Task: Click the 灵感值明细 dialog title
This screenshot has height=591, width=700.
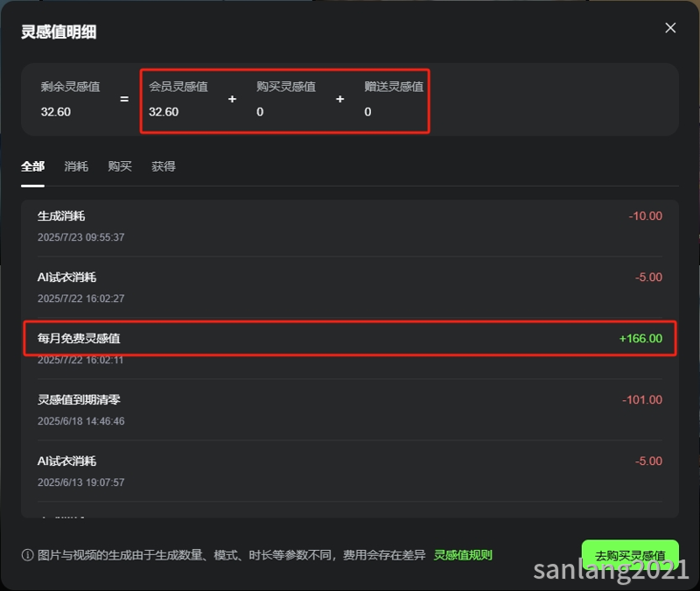Action: (59, 32)
